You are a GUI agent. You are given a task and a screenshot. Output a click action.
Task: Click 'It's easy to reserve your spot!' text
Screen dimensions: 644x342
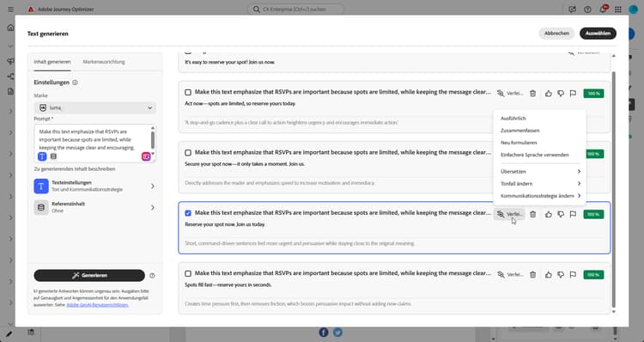(229, 62)
